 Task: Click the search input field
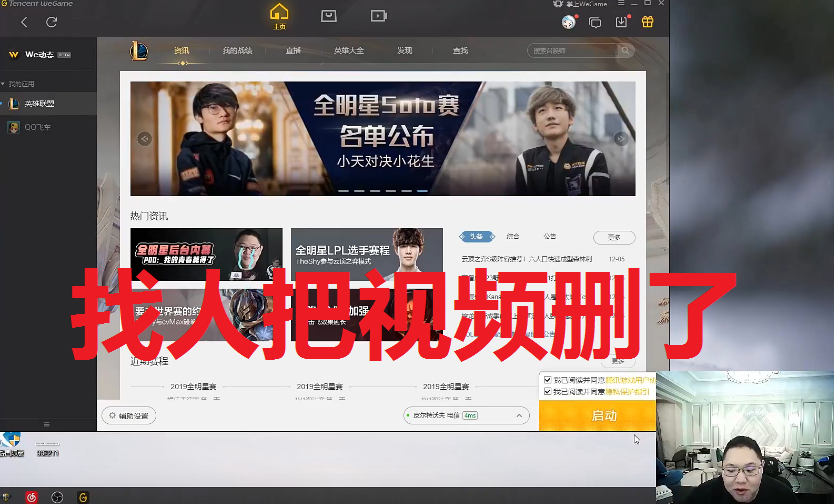point(574,50)
